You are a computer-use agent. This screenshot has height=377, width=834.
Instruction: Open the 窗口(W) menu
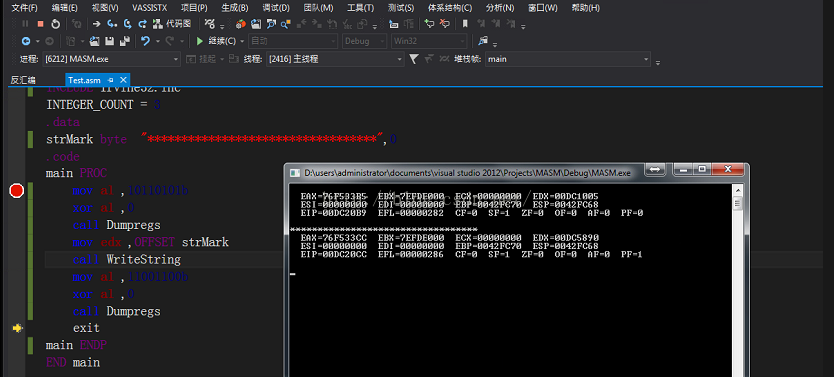click(543, 8)
